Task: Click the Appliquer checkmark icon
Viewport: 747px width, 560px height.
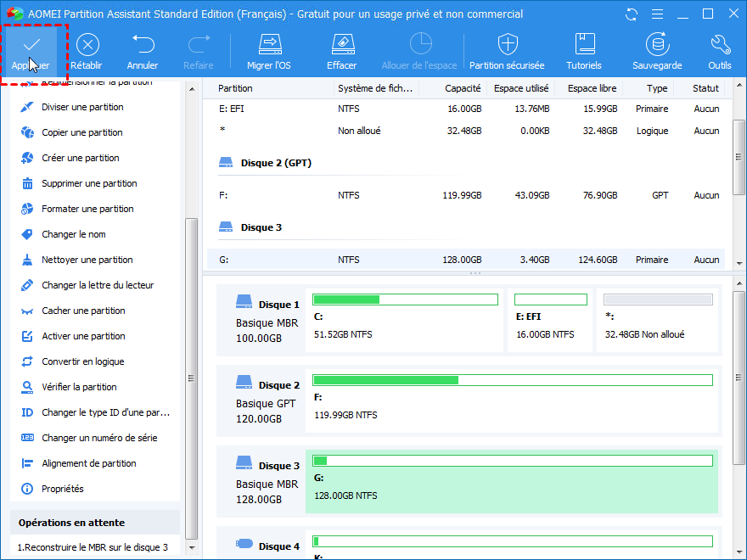Action: point(31,45)
